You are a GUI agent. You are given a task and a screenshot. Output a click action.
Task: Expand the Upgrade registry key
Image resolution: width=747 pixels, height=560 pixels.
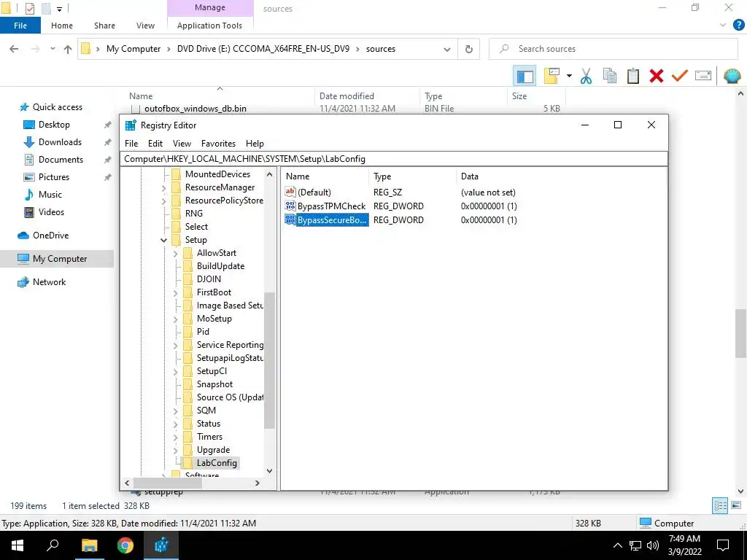(175, 450)
